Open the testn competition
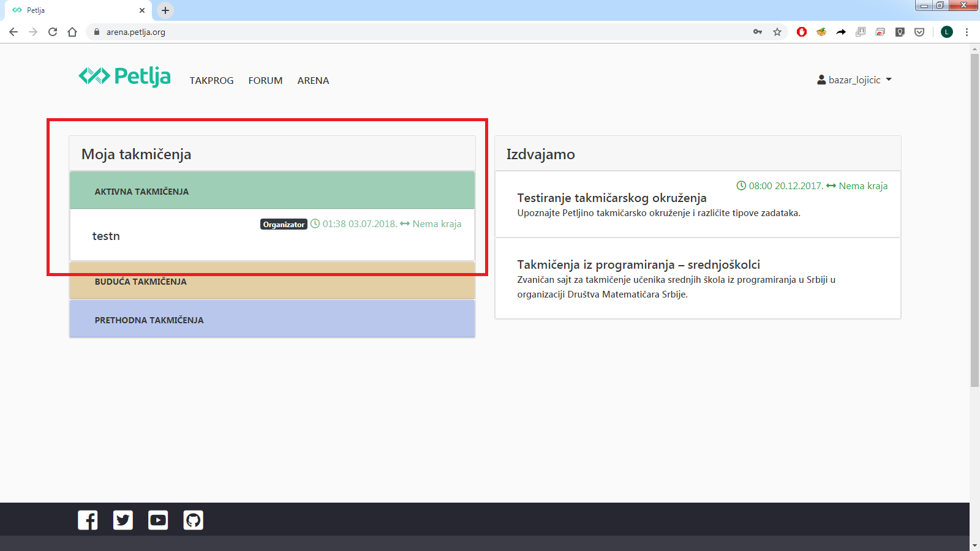Image resolution: width=980 pixels, height=551 pixels. 106,236
